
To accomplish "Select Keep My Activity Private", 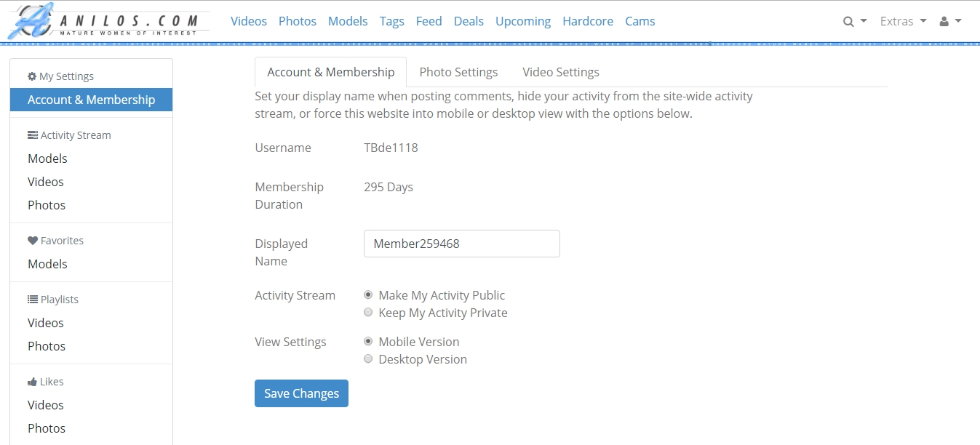I will tap(368, 313).
